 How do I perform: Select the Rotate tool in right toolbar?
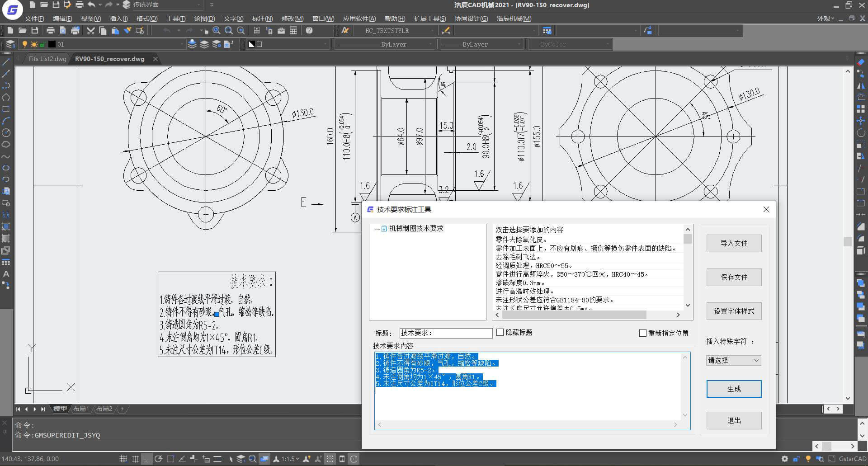coord(861,132)
